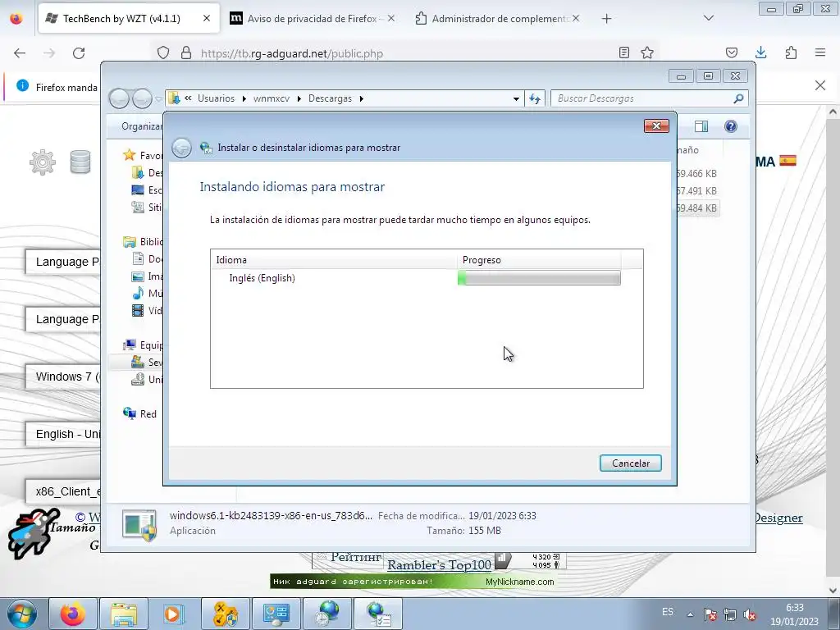
Task: Click the Música library icon
Action: coord(138,293)
